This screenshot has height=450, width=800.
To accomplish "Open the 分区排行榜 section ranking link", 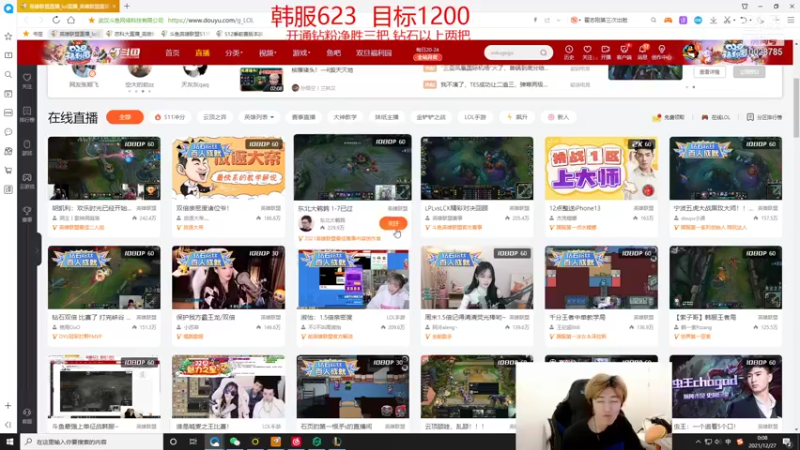I will point(764,117).
